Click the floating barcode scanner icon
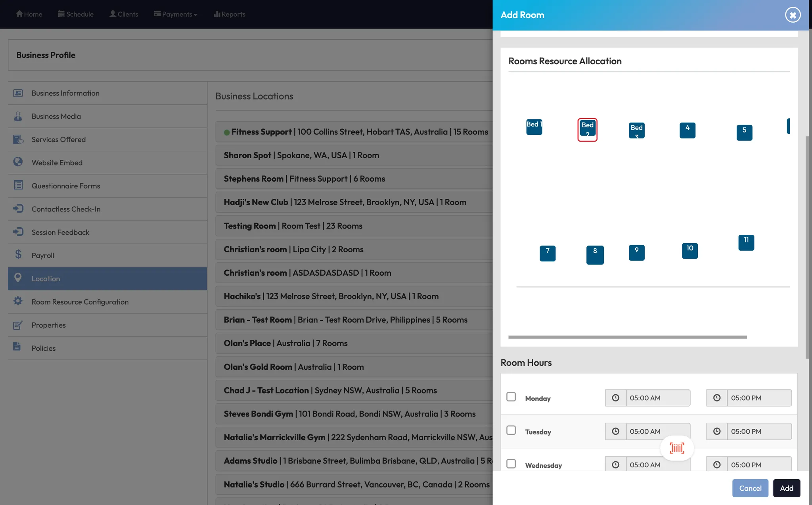Image resolution: width=812 pixels, height=505 pixels. (677, 448)
